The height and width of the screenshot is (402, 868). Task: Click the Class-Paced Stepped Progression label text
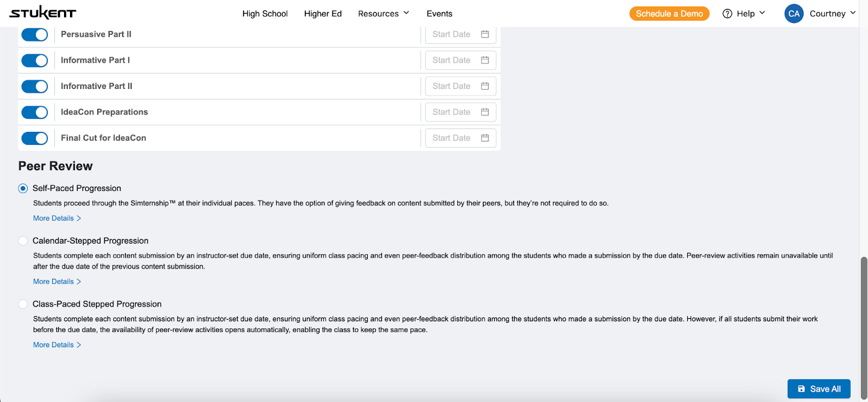point(97,304)
